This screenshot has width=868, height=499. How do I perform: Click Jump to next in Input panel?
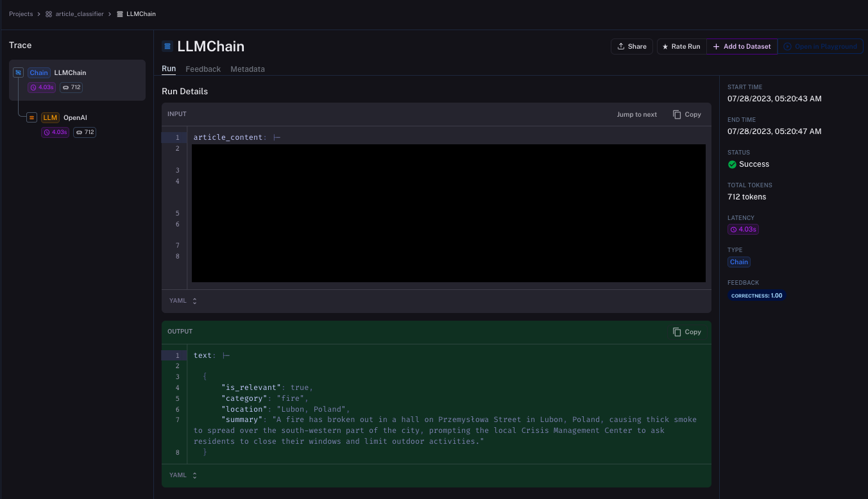click(636, 114)
